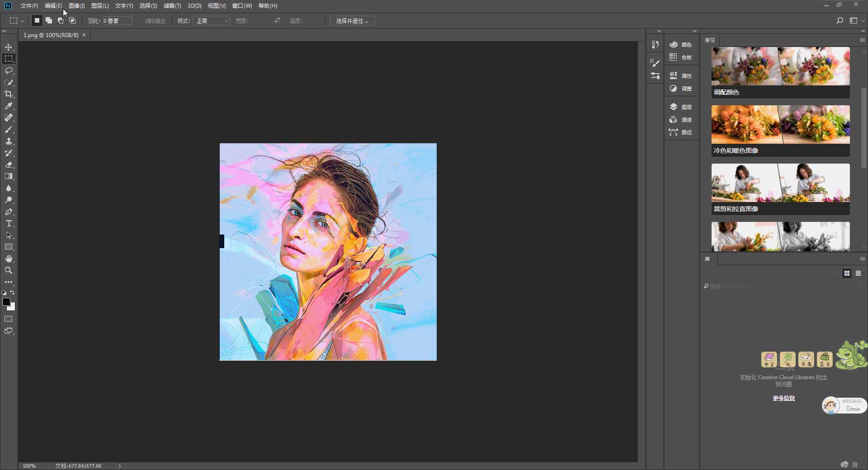Select the Horizontal Type tool
The image size is (868, 470).
(9, 224)
